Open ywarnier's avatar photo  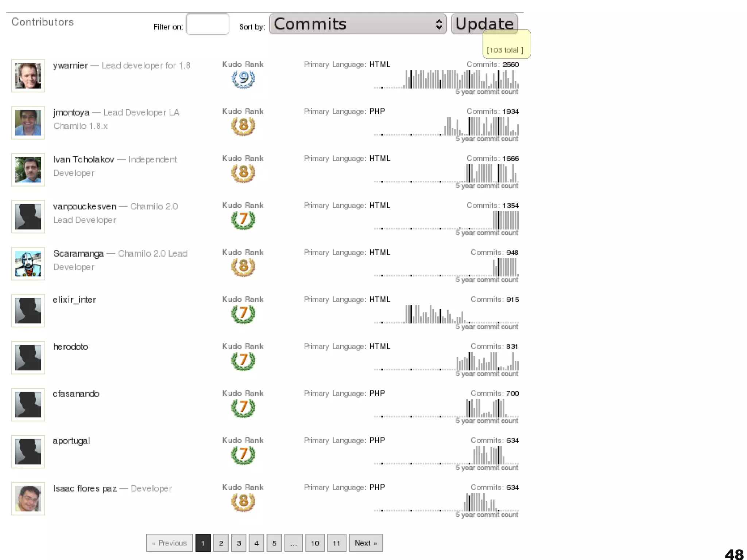28,76
